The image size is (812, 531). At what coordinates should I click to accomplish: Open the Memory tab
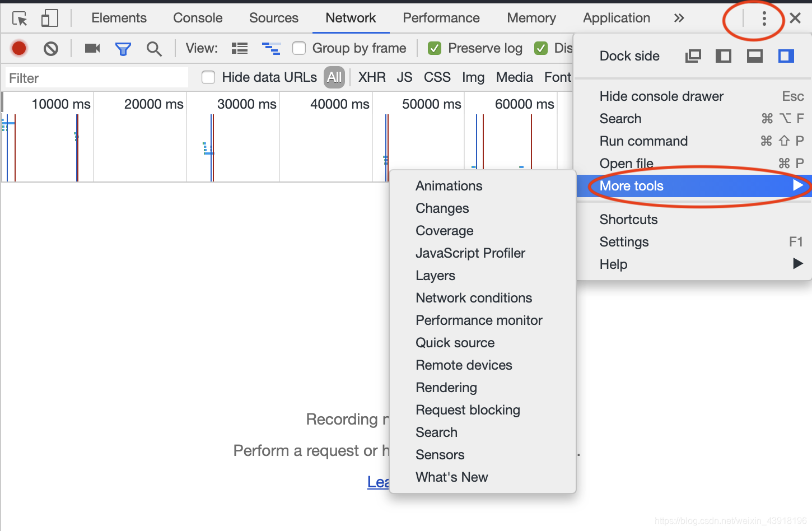pyautogui.click(x=531, y=18)
